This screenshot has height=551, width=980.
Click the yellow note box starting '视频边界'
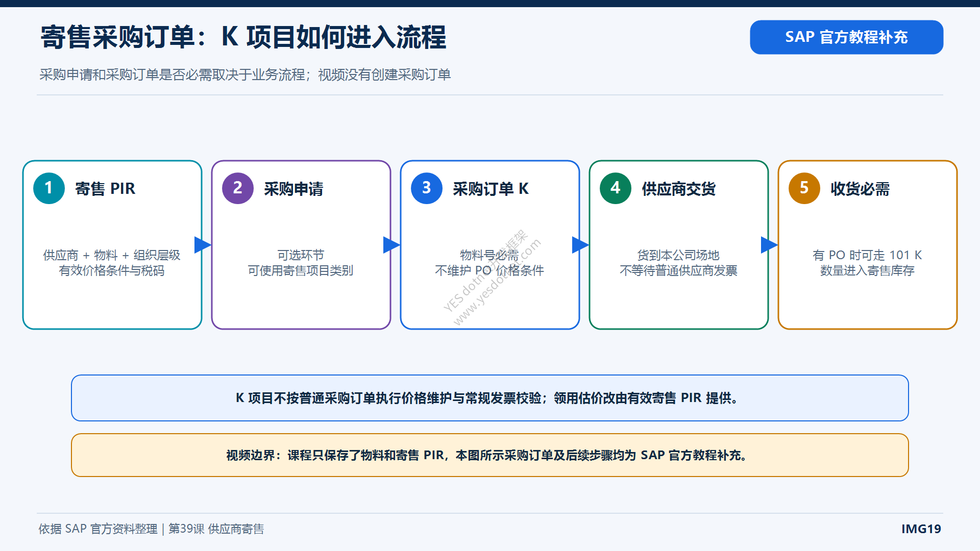(490, 455)
